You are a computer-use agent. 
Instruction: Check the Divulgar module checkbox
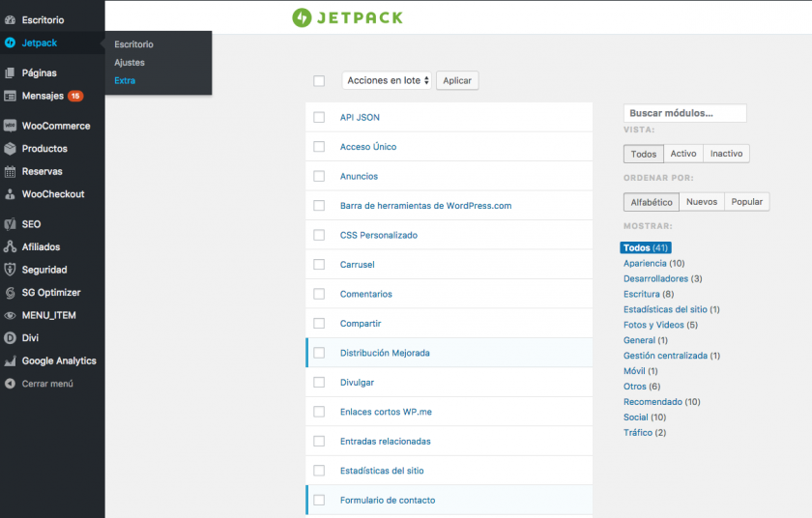click(319, 383)
